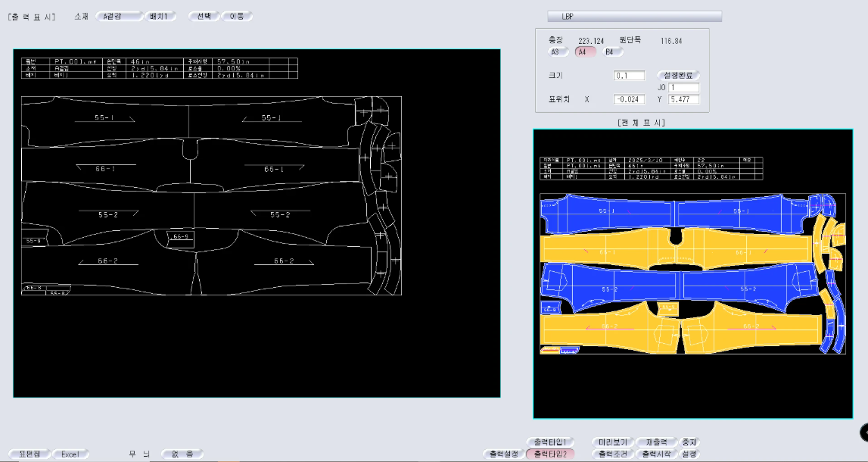Click the 선택 select button
Image resolution: width=868 pixels, height=462 pixels.
coord(204,16)
